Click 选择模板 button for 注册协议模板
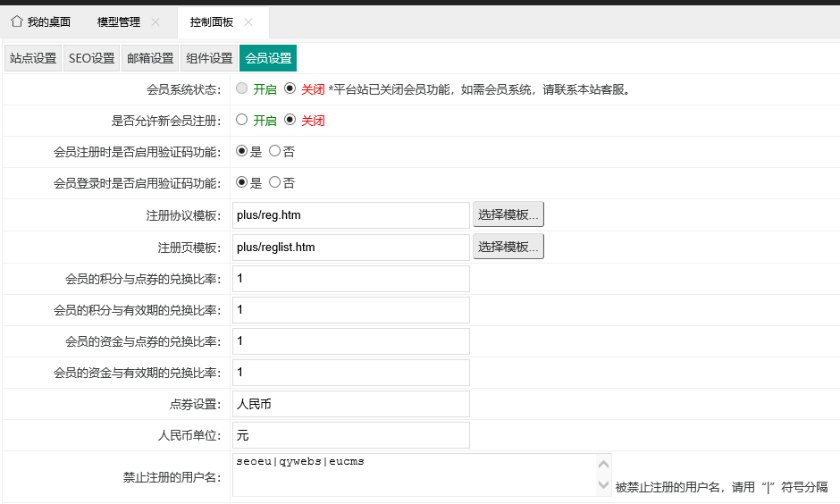The width and height of the screenshot is (840, 504). tap(508, 214)
